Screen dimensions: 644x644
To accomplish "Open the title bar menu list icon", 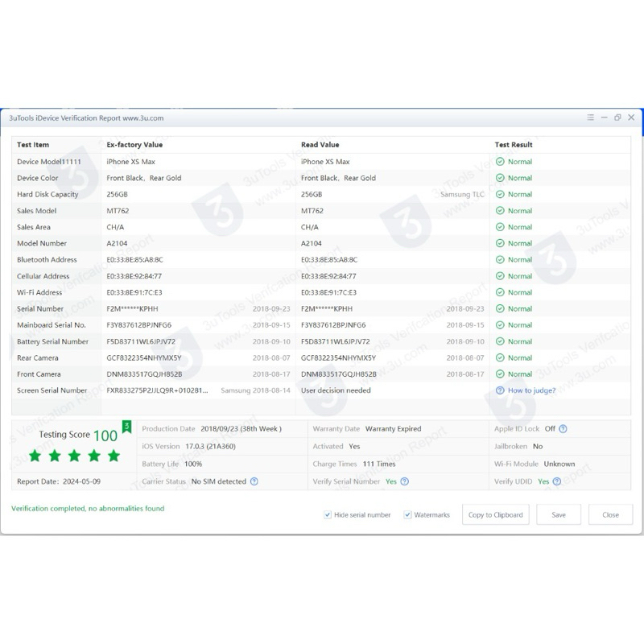I will pos(591,118).
